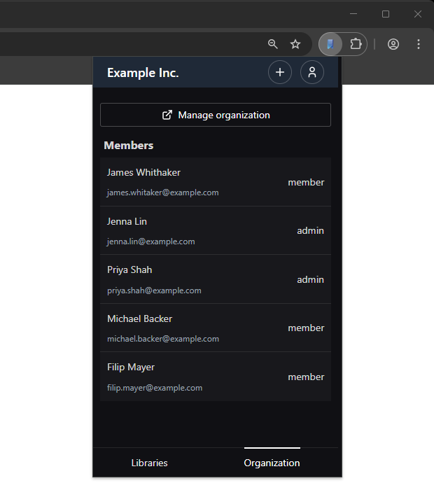Click michael.backer@example.com email
The height and width of the screenshot is (504, 434).
(163, 339)
